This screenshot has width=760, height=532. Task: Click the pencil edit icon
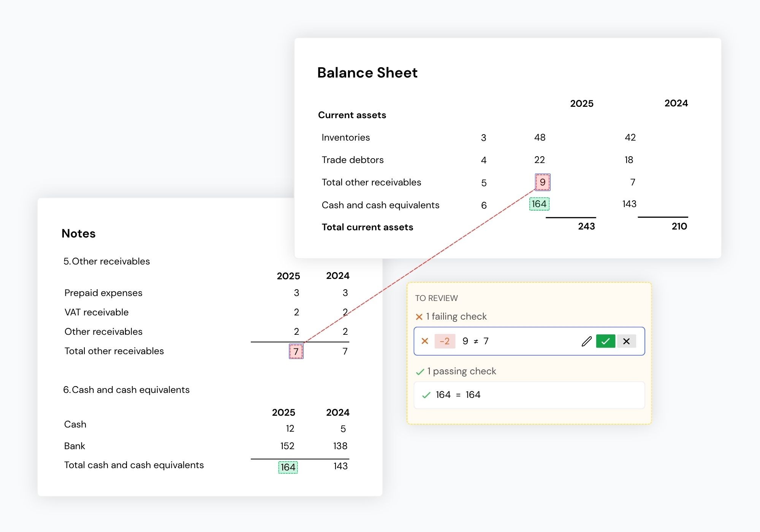[x=587, y=341]
